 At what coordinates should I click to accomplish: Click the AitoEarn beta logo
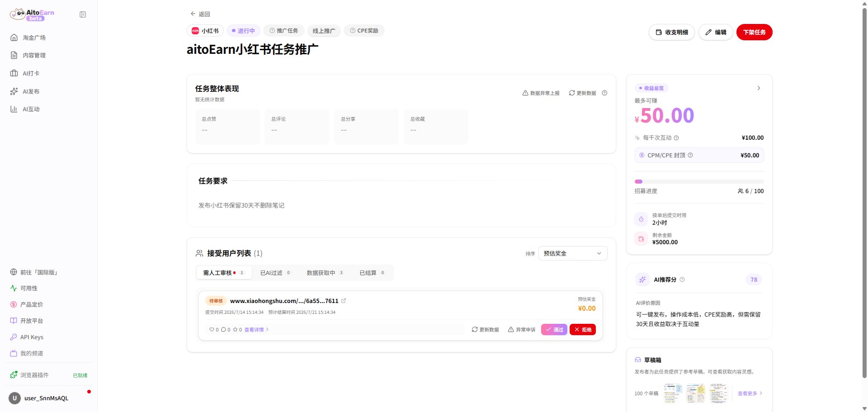[32, 14]
